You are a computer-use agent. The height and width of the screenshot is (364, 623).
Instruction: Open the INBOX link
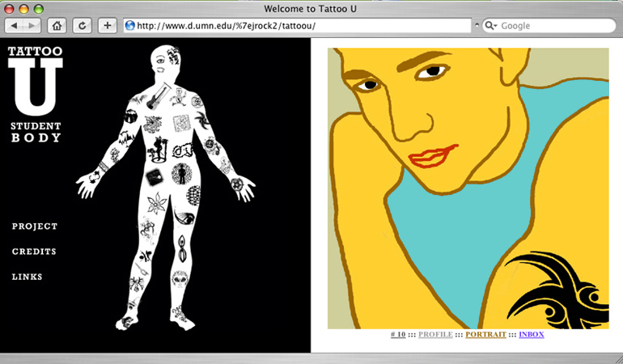point(532,334)
